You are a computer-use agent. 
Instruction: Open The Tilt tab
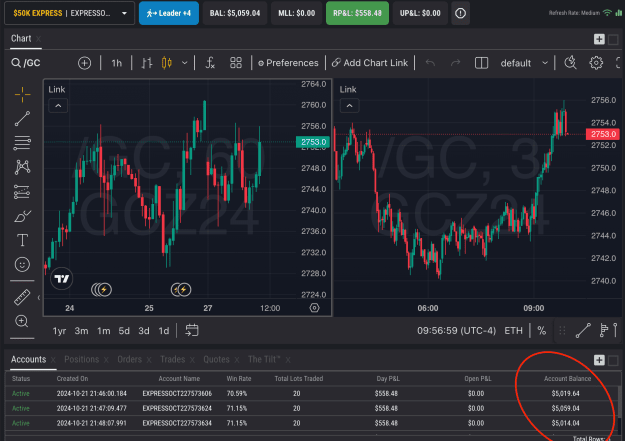[264, 359]
